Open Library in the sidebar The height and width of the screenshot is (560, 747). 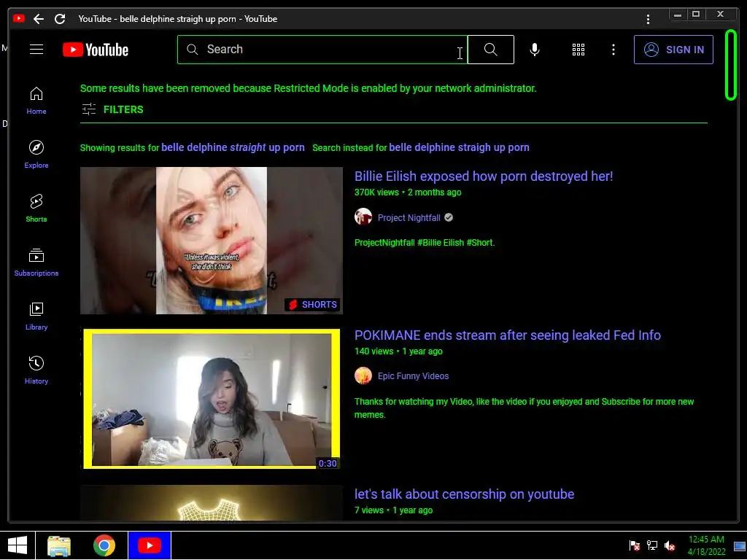tap(36, 316)
